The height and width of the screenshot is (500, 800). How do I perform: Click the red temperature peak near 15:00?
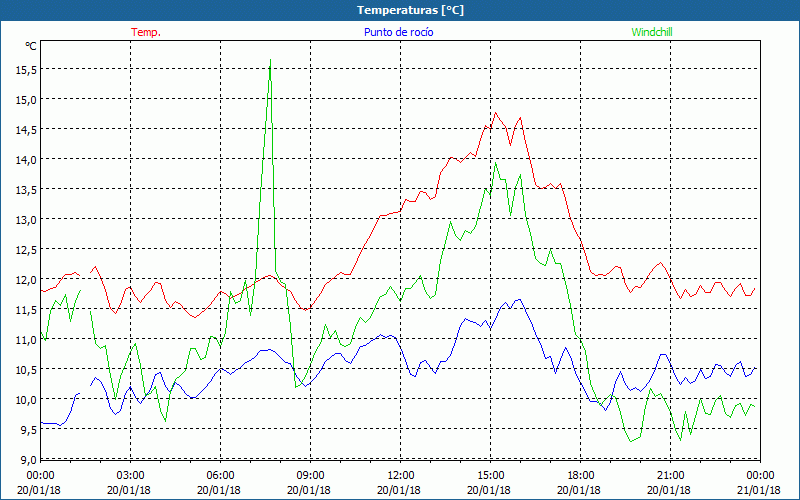(x=495, y=113)
